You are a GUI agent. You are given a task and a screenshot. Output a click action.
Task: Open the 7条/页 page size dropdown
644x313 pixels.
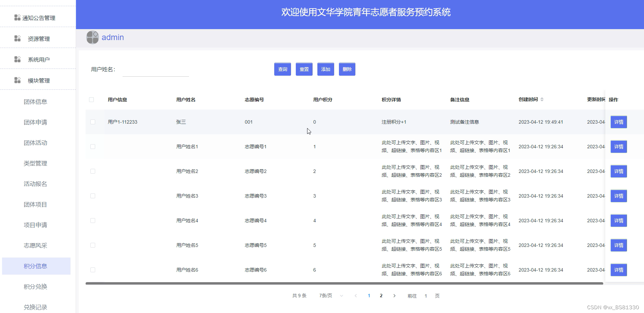(x=331, y=296)
